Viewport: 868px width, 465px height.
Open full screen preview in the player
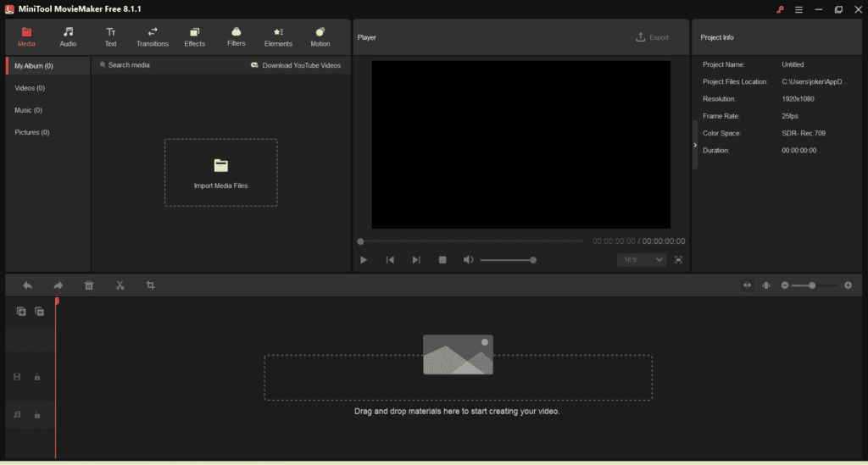coord(678,260)
